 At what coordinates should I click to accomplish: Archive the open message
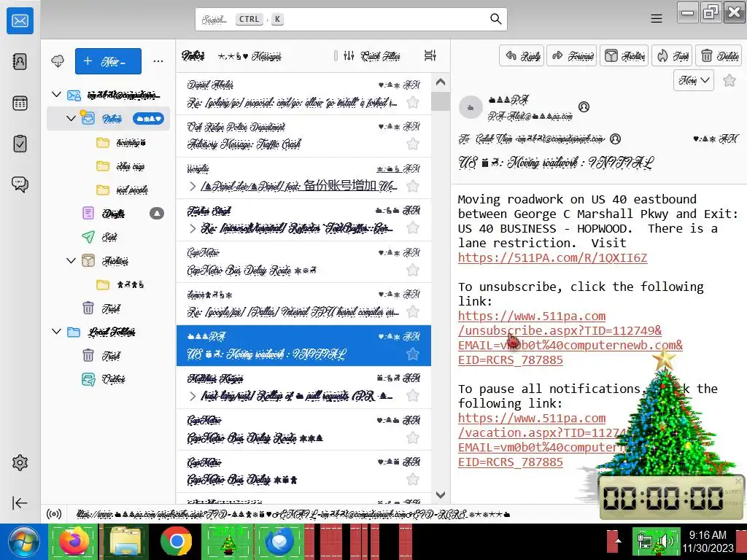pyautogui.click(x=624, y=56)
